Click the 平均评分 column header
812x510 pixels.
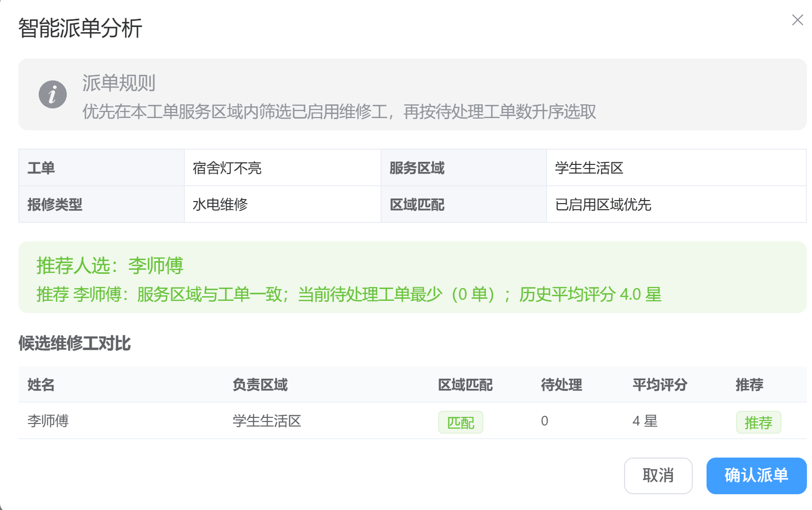click(660, 385)
